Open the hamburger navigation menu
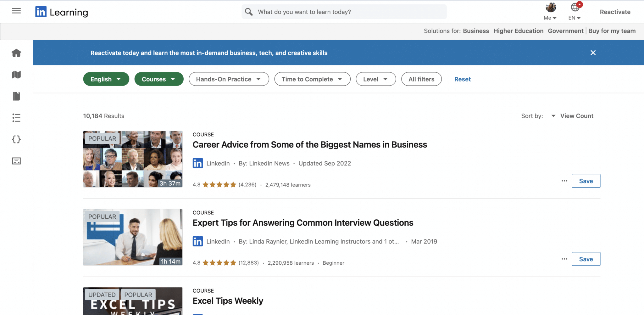 point(16,11)
